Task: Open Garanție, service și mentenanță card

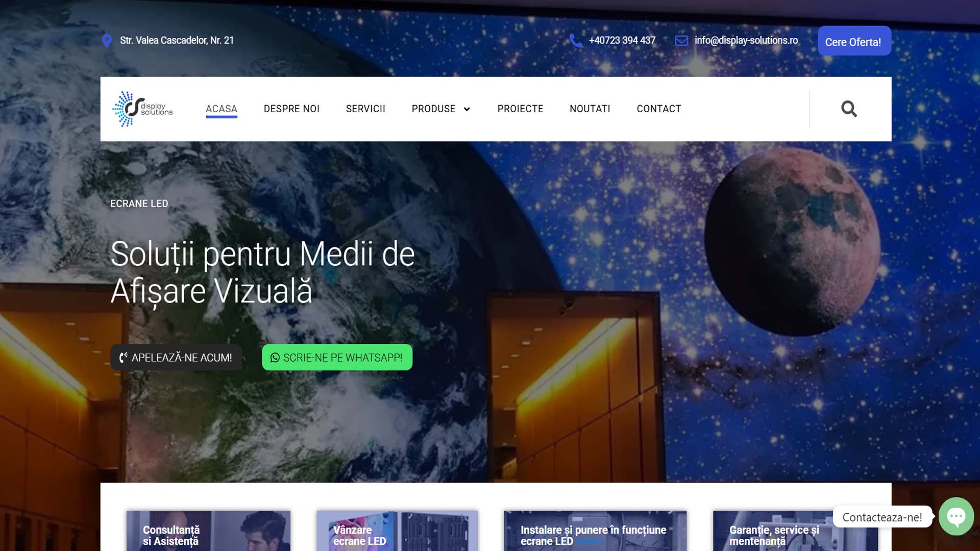Action: [795, 531]
